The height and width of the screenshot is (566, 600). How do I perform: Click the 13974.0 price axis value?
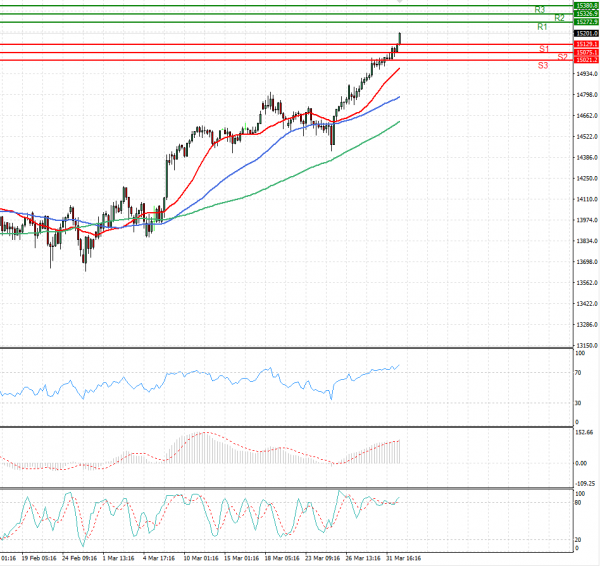pos(587,220)
